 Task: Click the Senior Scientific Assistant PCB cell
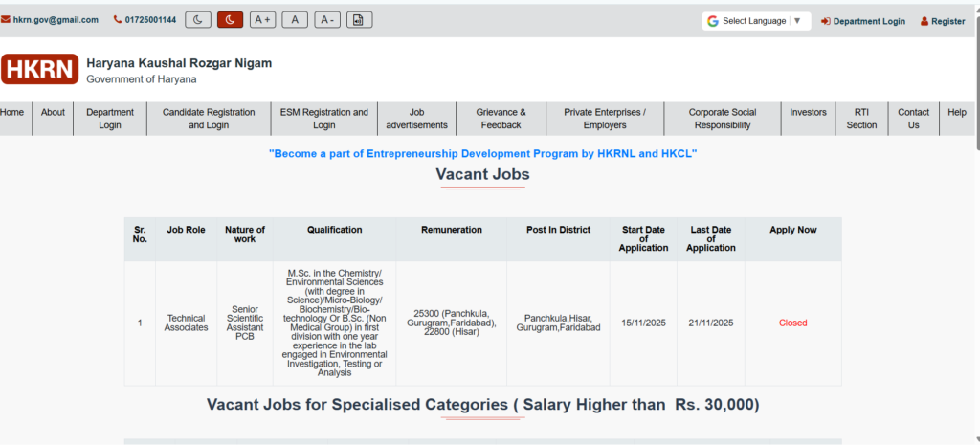click(x=245, y=323)
